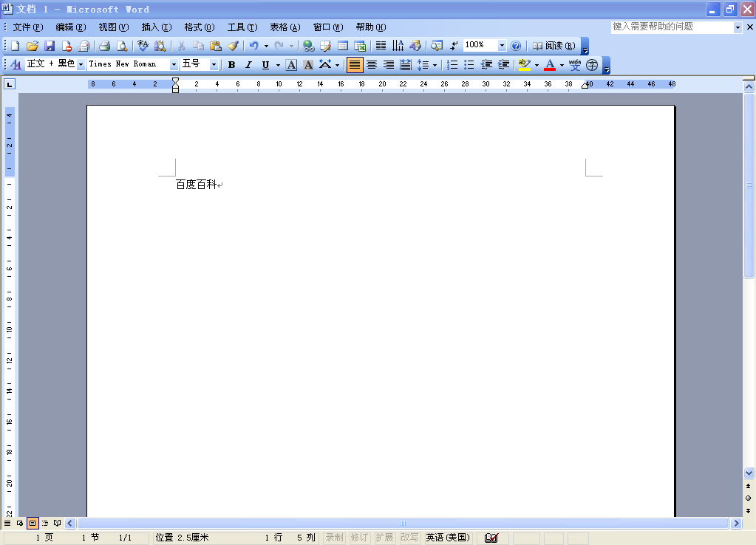
Task: Open the 100% zoom dropdown
Action: (502, 46)
